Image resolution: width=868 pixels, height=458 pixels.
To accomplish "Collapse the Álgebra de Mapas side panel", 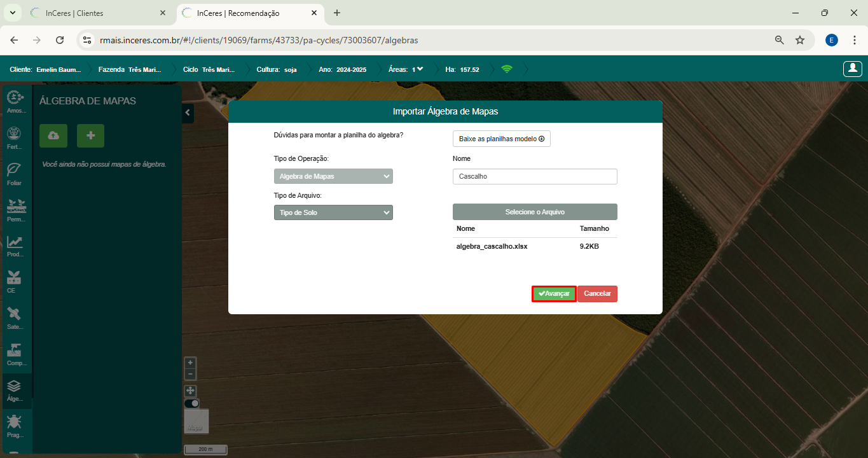I will (x=188, y=113).
